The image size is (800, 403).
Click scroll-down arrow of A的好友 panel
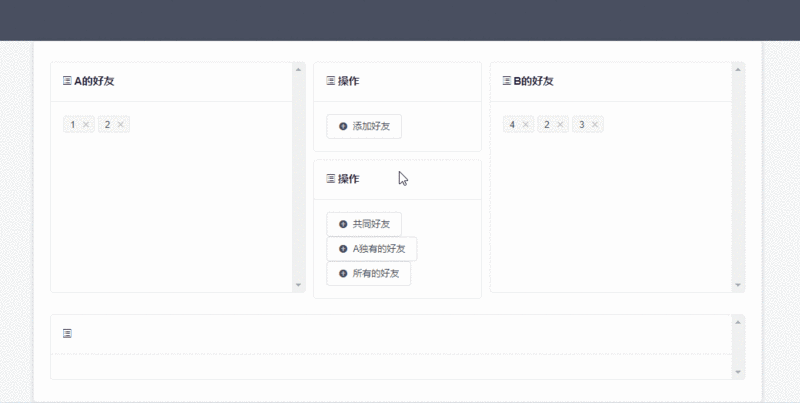click(298, 285)
